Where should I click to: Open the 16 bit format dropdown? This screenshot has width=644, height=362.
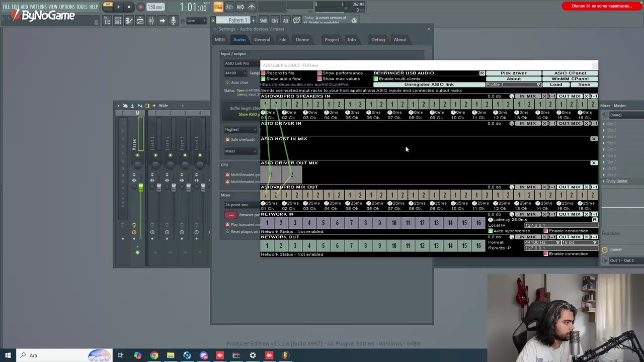coord(579,242)
